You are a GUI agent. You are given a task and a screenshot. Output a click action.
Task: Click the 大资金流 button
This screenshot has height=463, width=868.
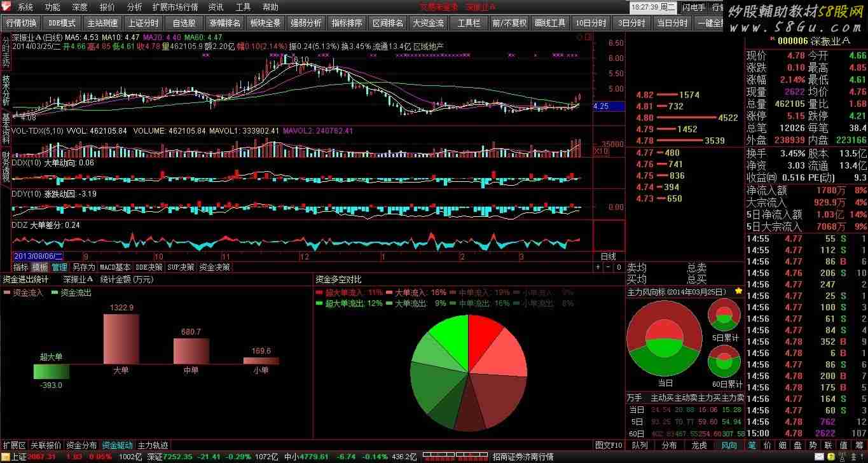pos(429,23)
